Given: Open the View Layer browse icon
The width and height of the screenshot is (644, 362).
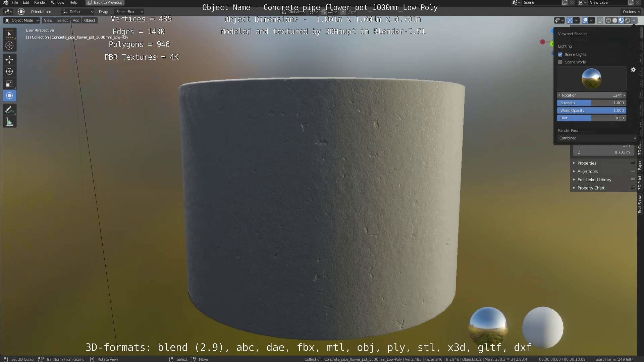Looking at the screenshot, I should [583, 2].
